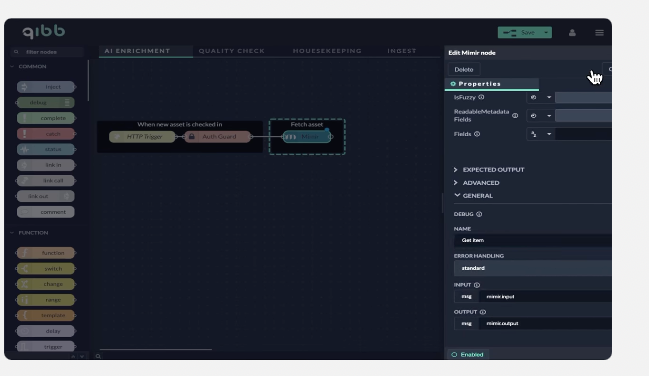This screenshot has height=376, width=649.
Task: Collapse the GENERAL section
Action: point(474,196)
